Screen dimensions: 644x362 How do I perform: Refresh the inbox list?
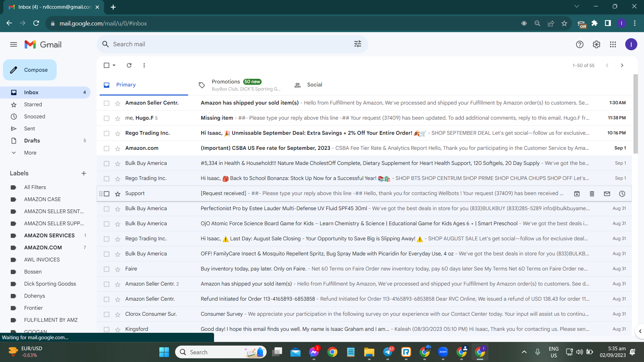[129, 65]
